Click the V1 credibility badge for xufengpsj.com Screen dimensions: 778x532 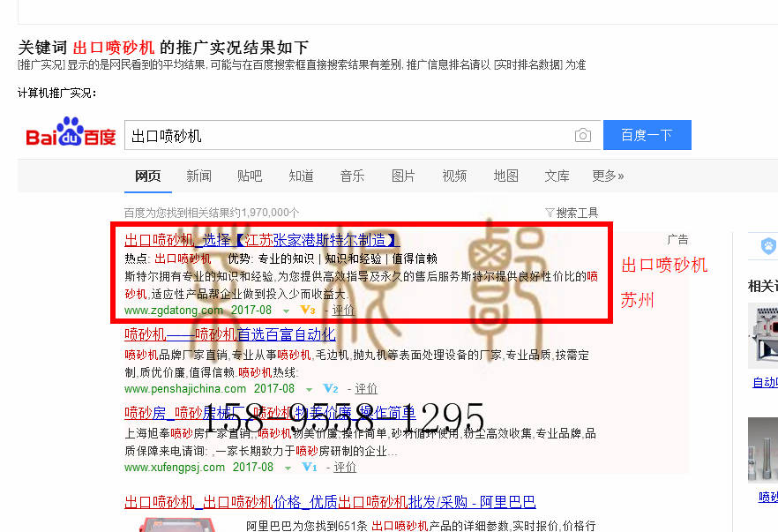pos(310,467)
